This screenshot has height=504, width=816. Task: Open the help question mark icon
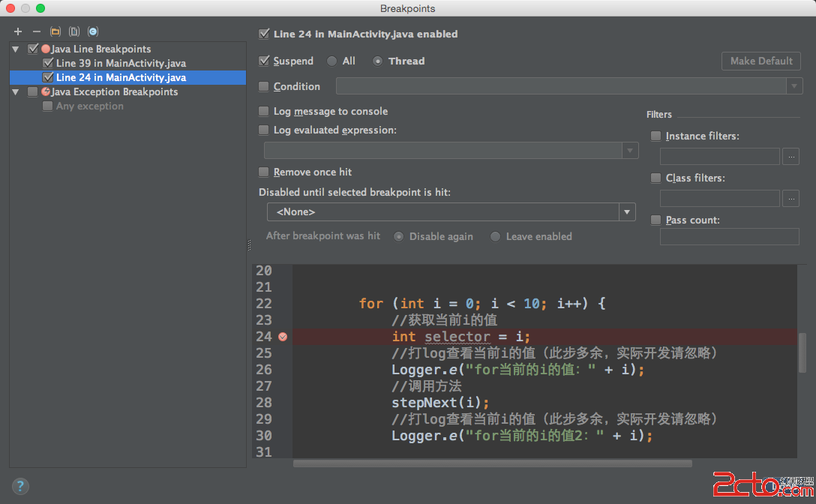(20, 485)
